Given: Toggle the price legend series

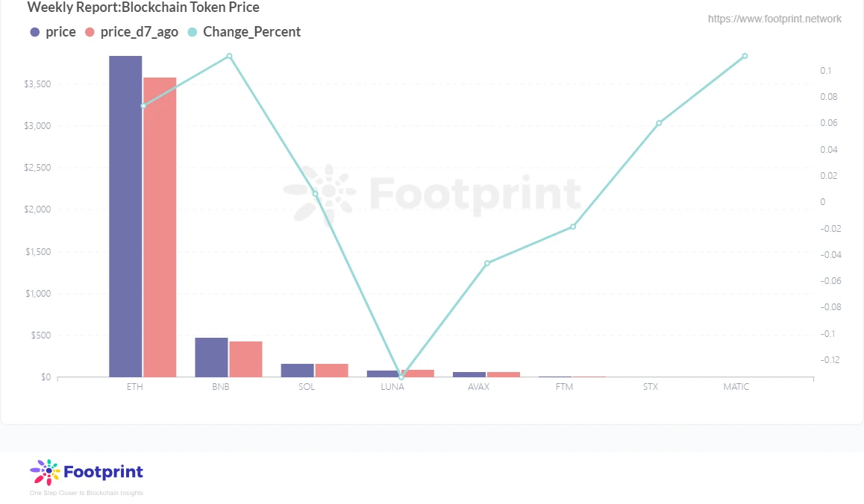Looking at the screenshot, I should coord(60,32).
